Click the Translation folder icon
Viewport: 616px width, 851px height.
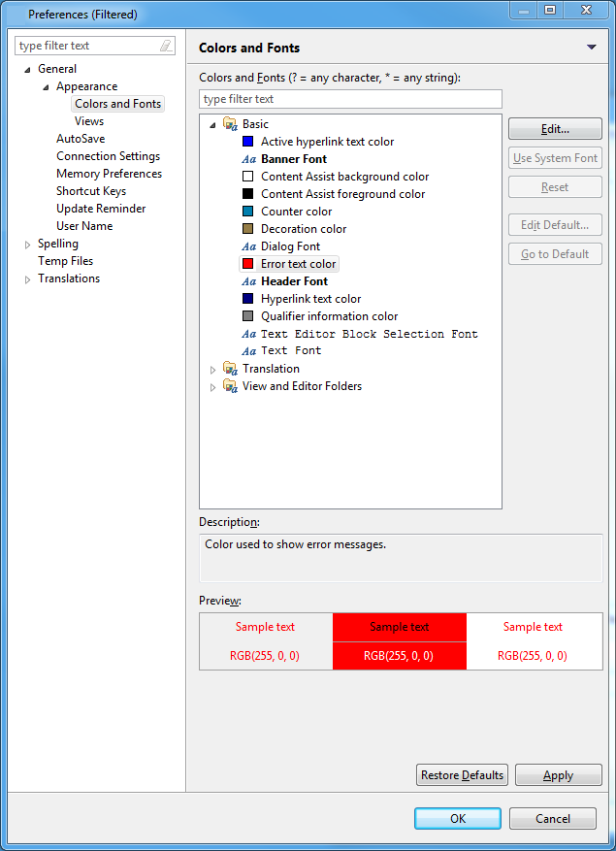(x=230, y=369)
